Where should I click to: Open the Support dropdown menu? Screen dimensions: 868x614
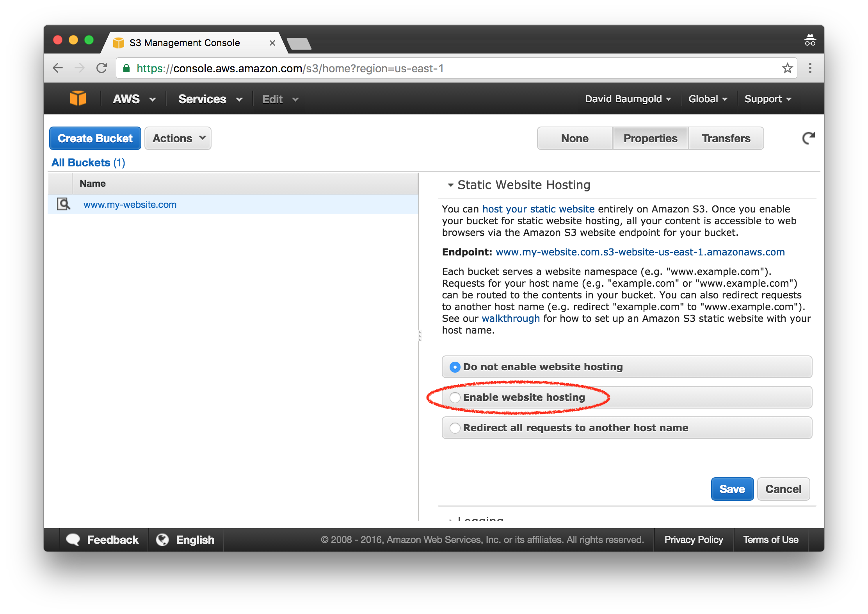click(768, 99)
